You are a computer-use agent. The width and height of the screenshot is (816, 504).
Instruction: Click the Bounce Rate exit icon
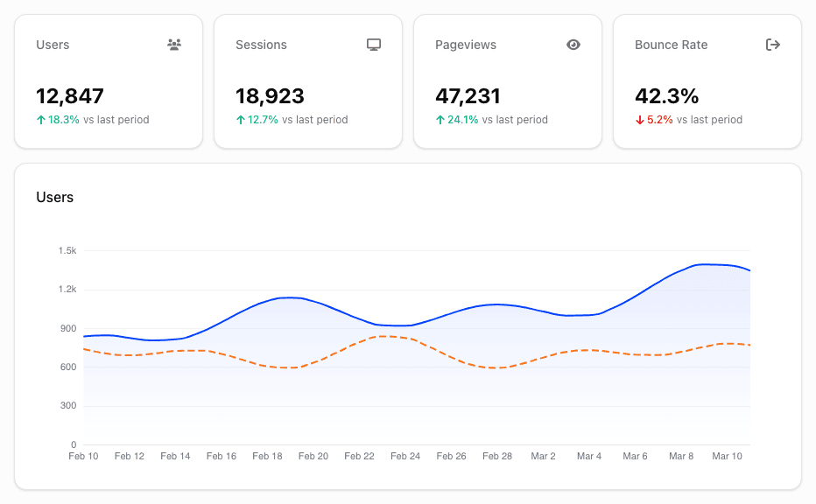click(x=772, y=45)
